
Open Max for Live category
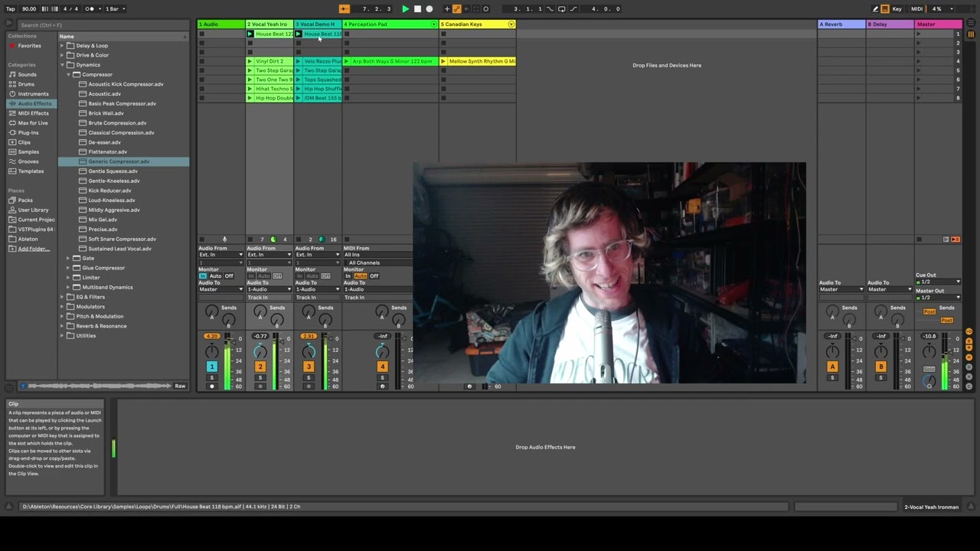33,123
